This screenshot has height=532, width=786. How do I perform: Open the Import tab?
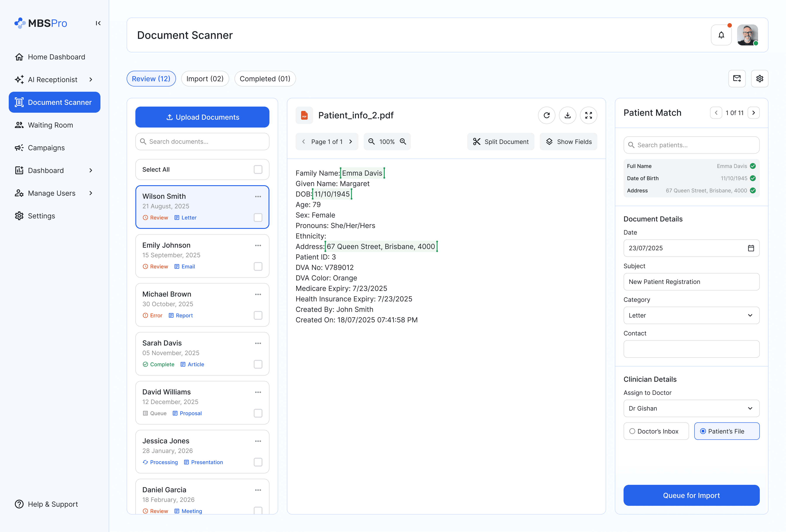pos(205,78)
